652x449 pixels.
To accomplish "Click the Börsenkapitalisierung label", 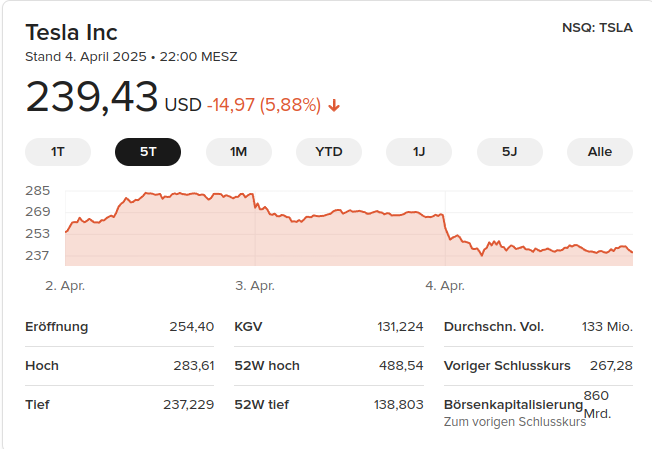I will (514, 405).
